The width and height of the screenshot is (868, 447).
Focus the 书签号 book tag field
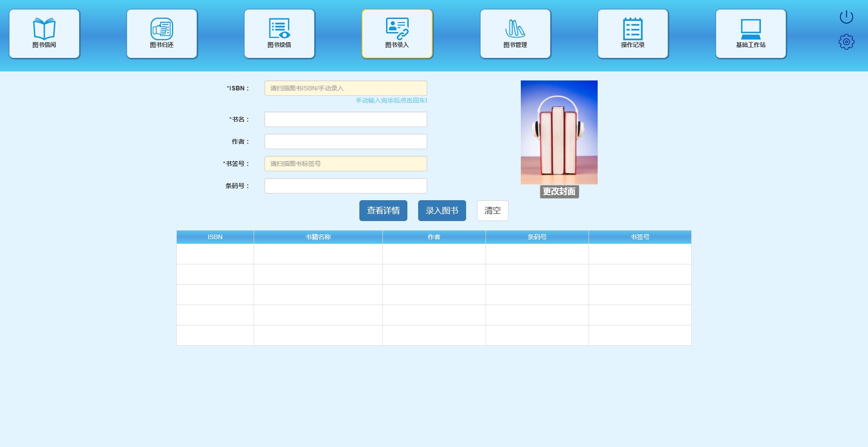pos(345,164)
